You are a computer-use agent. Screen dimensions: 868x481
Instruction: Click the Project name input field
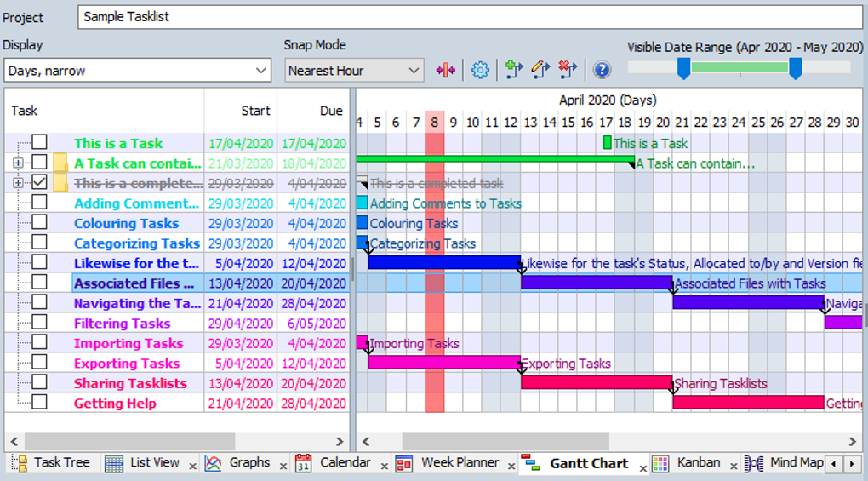pyautogui.click(x=470, y=17)
